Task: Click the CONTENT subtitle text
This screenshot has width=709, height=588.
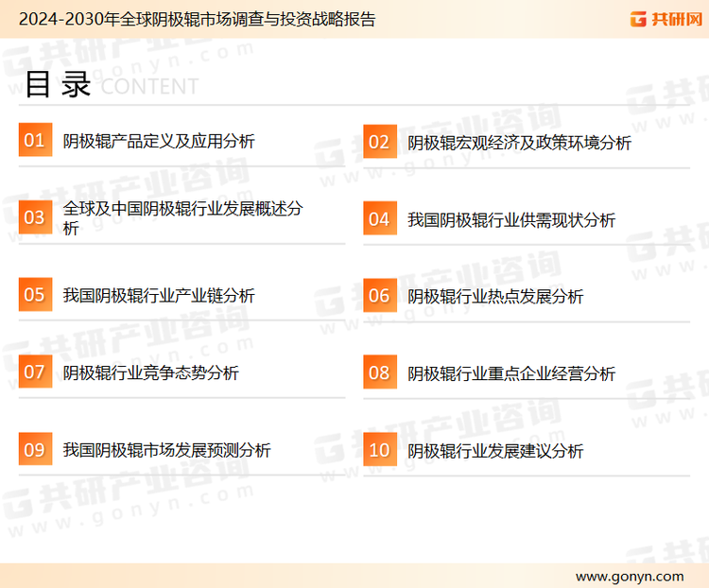Action: [149, 86]
